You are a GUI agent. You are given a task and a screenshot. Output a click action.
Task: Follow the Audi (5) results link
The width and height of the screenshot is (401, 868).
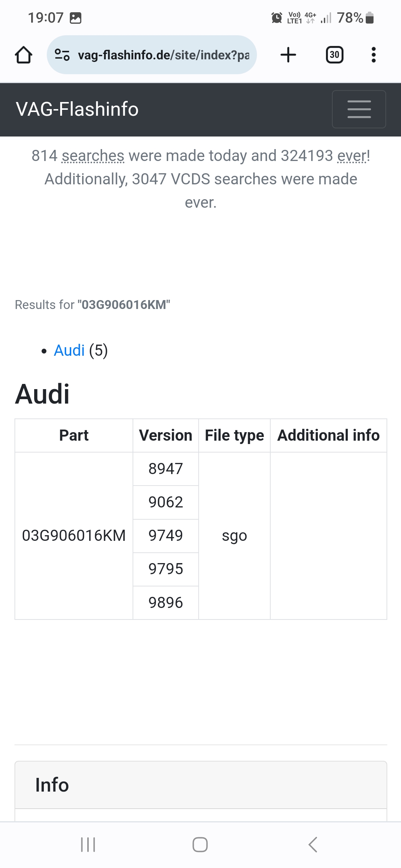click(69, 350)
